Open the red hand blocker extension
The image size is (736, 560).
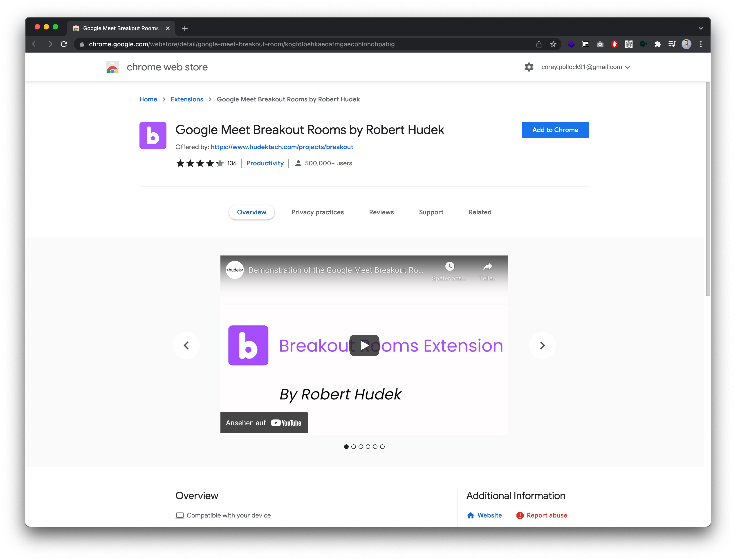[x=614, y=44]
